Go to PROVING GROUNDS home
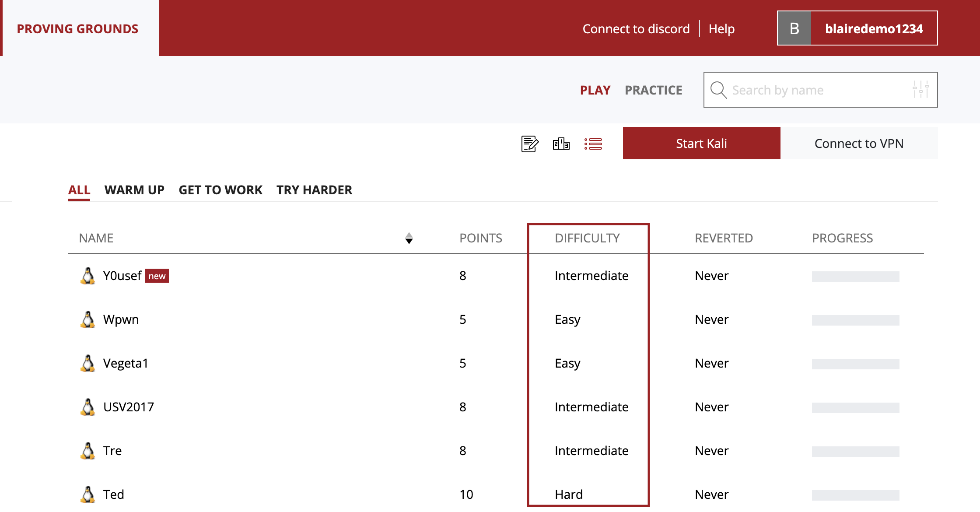This screenshot has height=512, width=980. 78,29
